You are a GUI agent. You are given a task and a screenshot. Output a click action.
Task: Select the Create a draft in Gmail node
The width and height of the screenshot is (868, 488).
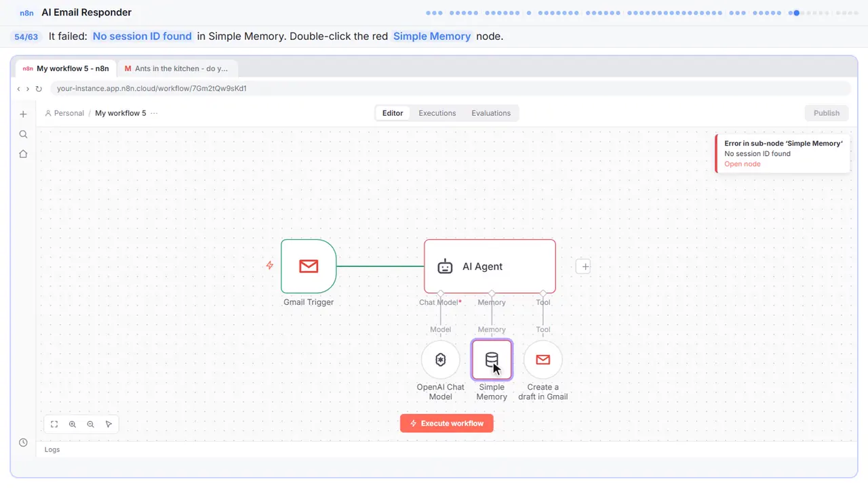[x=543, y=360]
